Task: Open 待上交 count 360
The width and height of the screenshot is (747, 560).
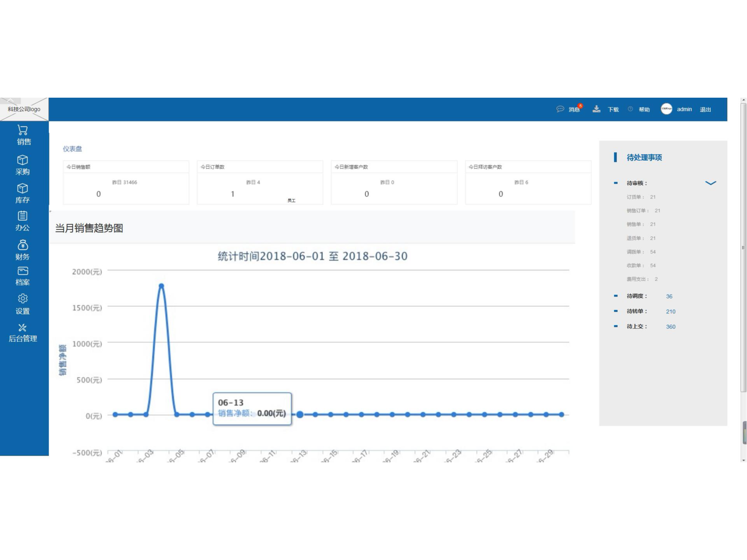Action: (671, 327)
